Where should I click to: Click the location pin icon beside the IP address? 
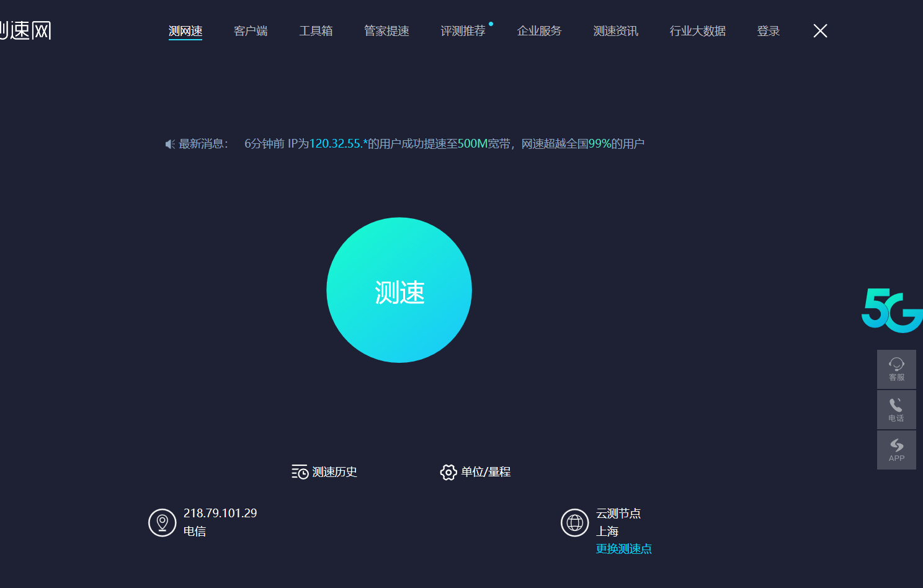(x=163, y=522)
